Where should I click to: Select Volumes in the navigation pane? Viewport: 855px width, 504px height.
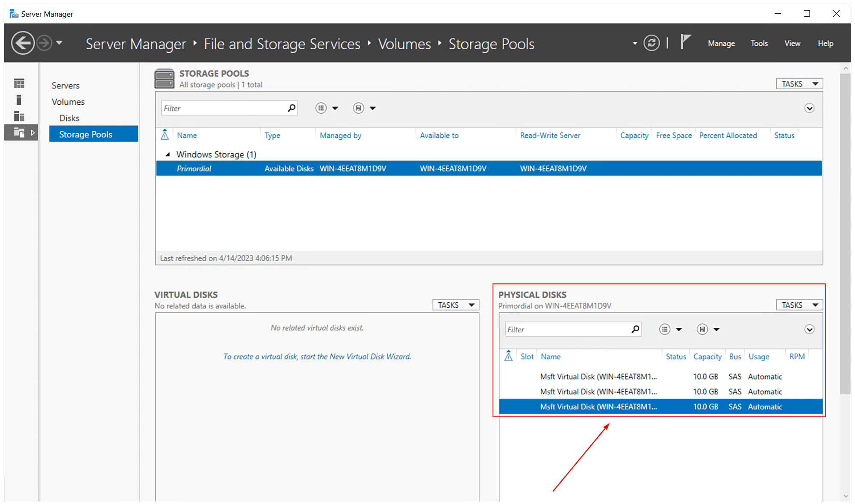point(68,102)
